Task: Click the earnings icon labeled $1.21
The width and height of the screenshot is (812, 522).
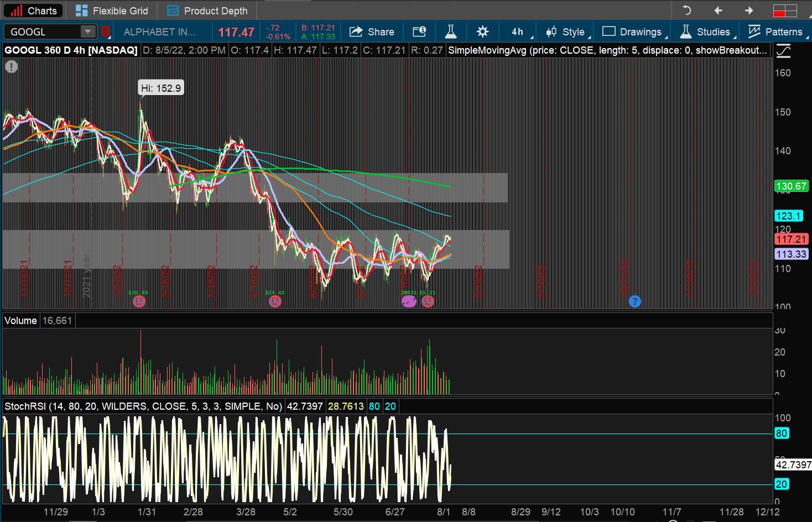Action: tap(428, 301)
